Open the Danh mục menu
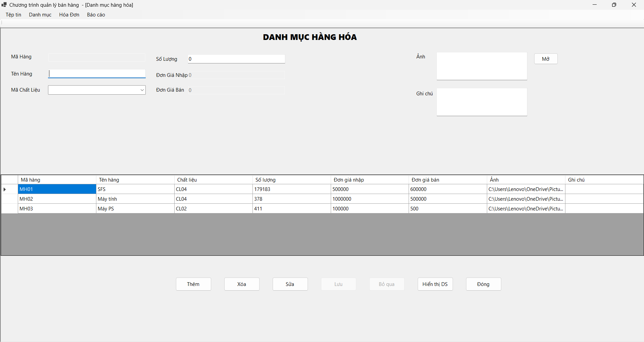 [x=40, y=14]
